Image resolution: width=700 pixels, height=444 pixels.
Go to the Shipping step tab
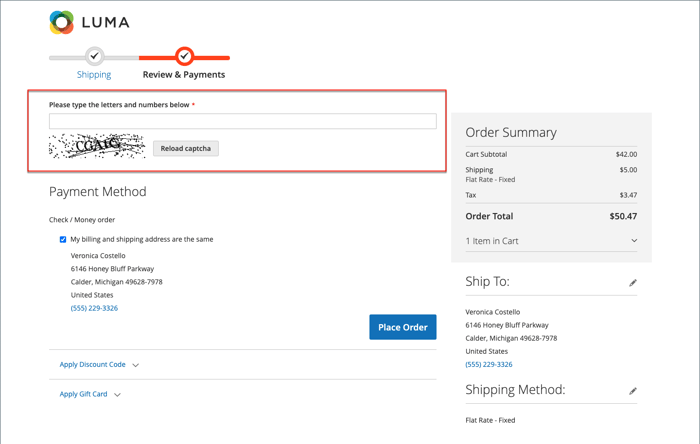click(x=94, y=74)
